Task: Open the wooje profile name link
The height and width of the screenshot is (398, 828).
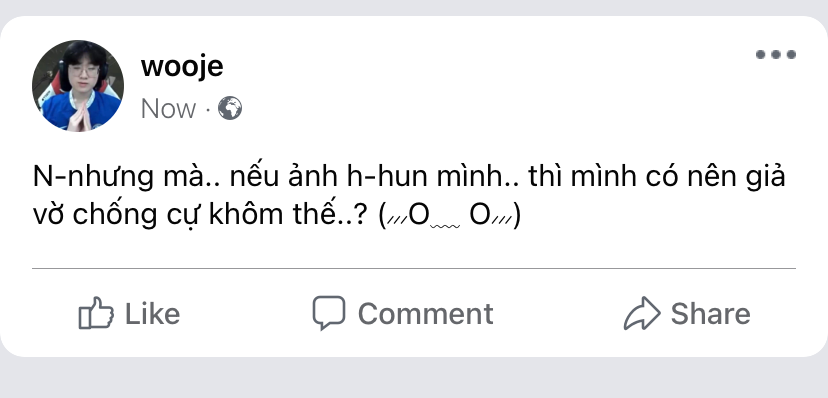Action: pyautogui.click(x=182, y=66)
